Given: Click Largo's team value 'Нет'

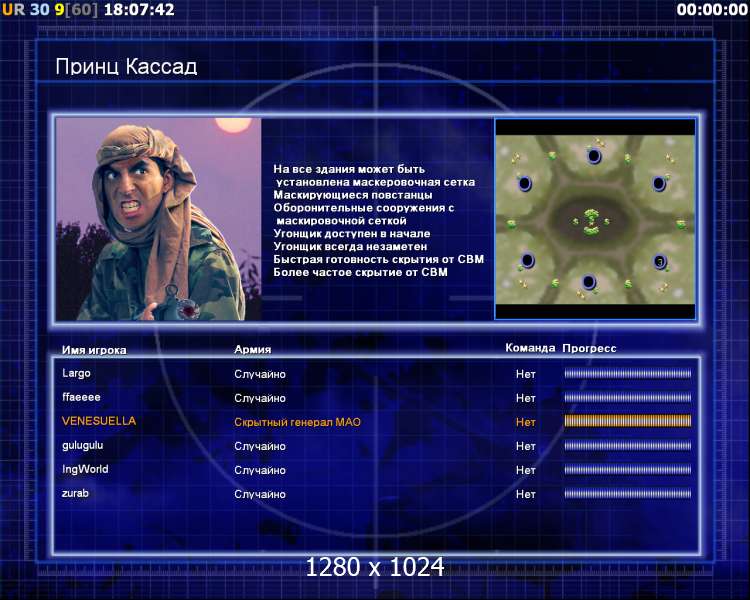Looking at the screenshot, I should pyautogui.click(x=526, y=374).
